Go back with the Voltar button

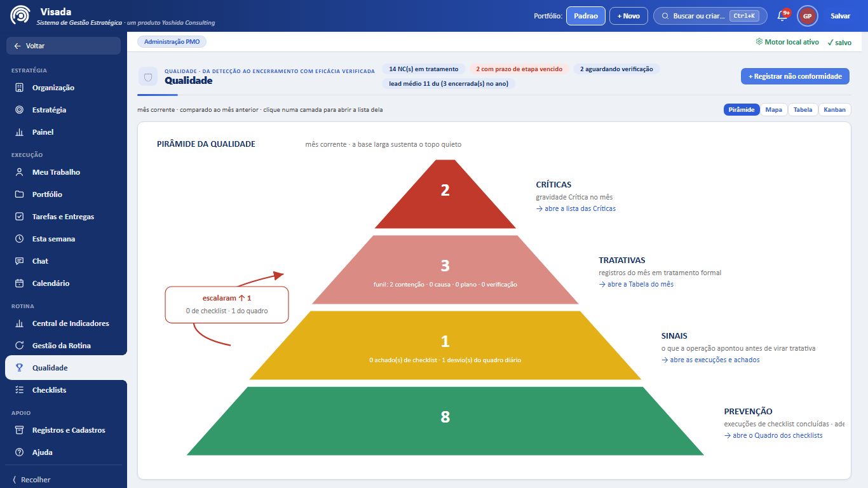click(64, 46)
